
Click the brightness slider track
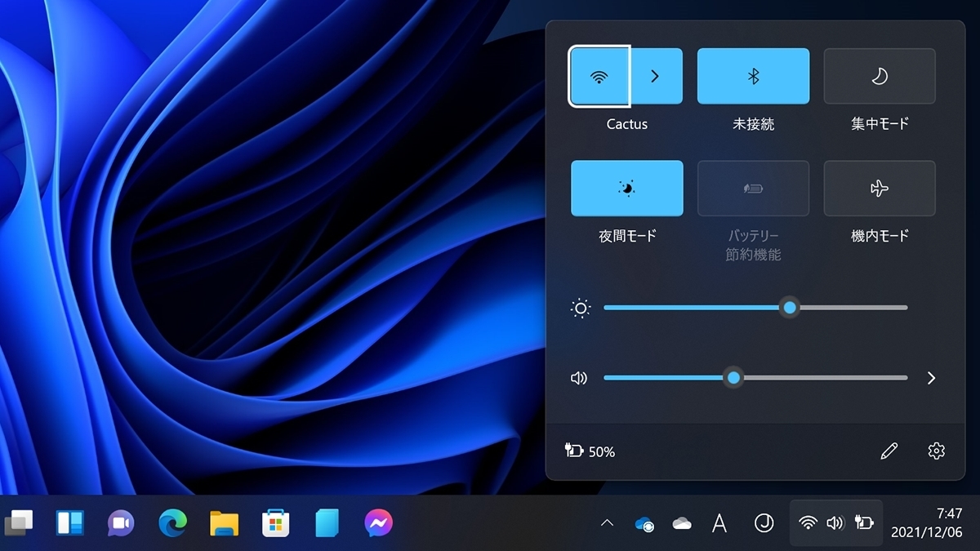click(755, 308)
